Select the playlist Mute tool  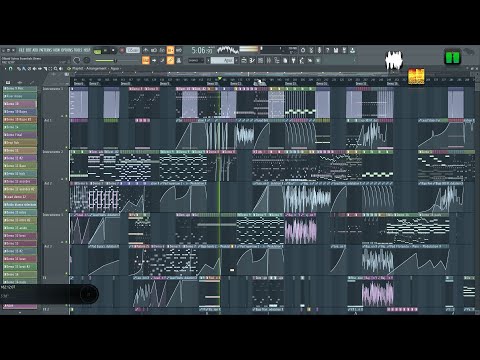click(34, 68)
